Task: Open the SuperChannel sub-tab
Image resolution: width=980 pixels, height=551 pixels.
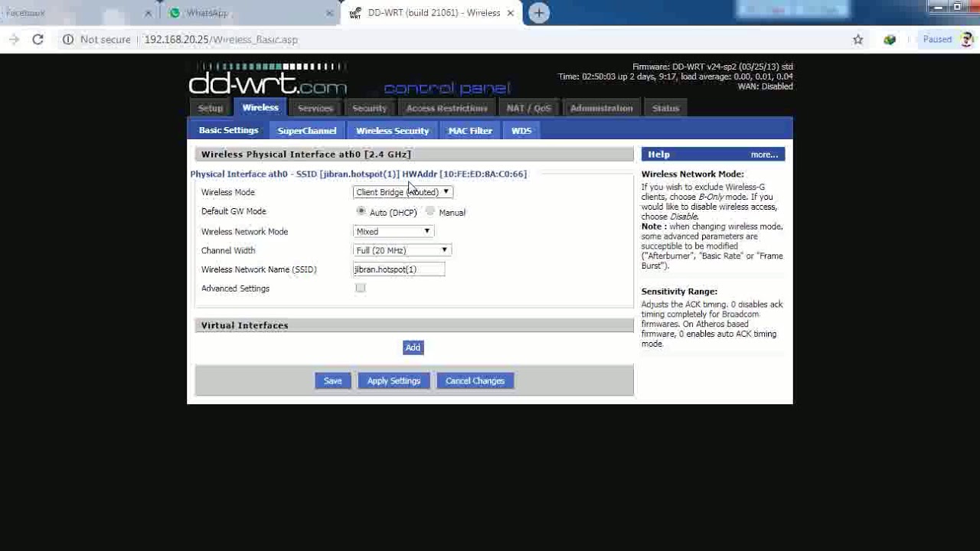Action: 307,131
